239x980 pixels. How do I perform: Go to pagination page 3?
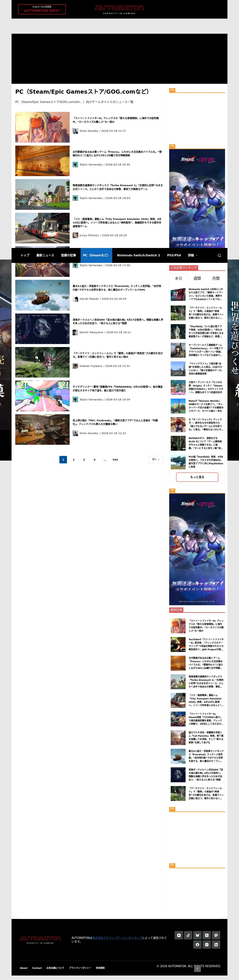click(x=84, y=460)
